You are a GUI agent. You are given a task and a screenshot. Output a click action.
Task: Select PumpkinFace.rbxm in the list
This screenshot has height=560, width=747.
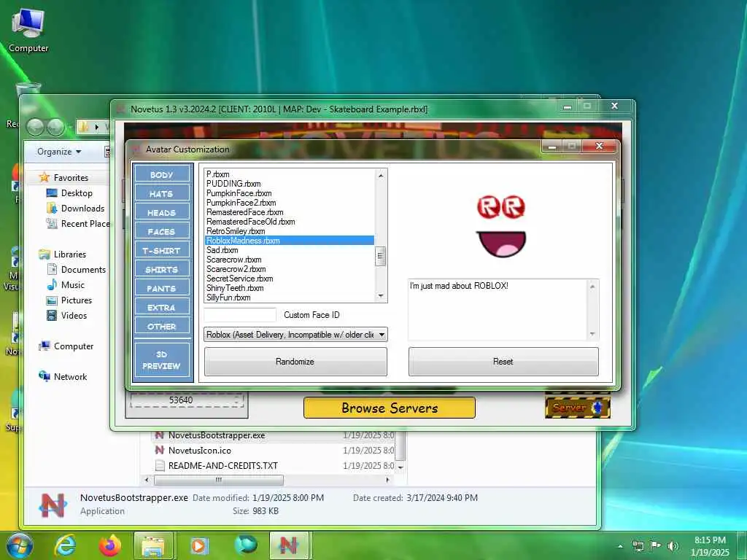[290, 193]
